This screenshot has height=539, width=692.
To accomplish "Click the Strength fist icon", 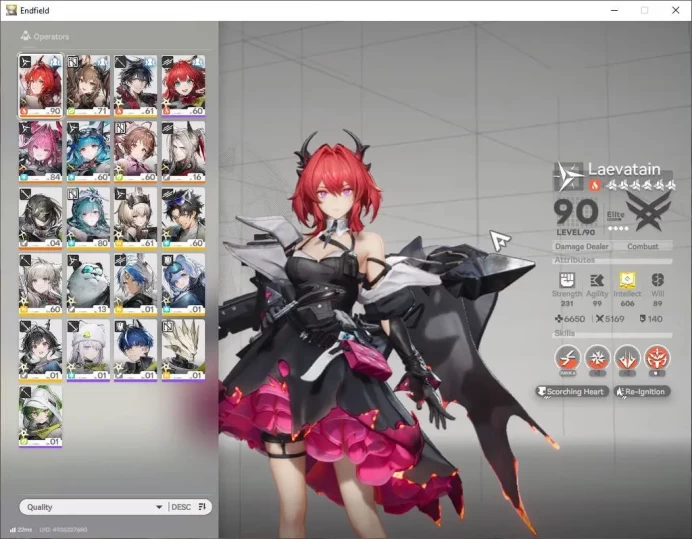I will click(567, 280).
